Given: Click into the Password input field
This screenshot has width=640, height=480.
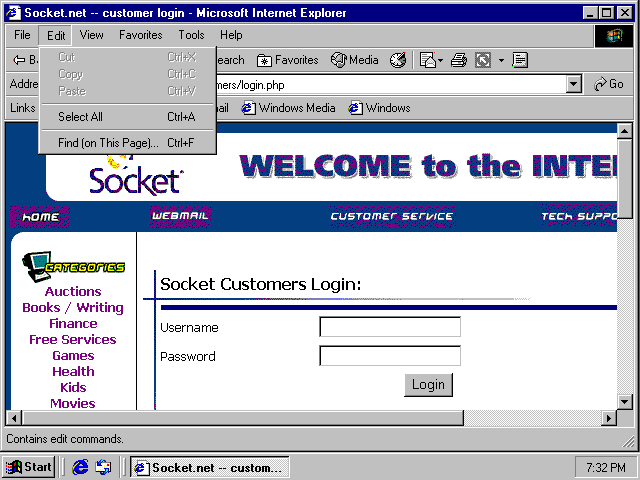Looking at the screenshot, I should point(390,356).
